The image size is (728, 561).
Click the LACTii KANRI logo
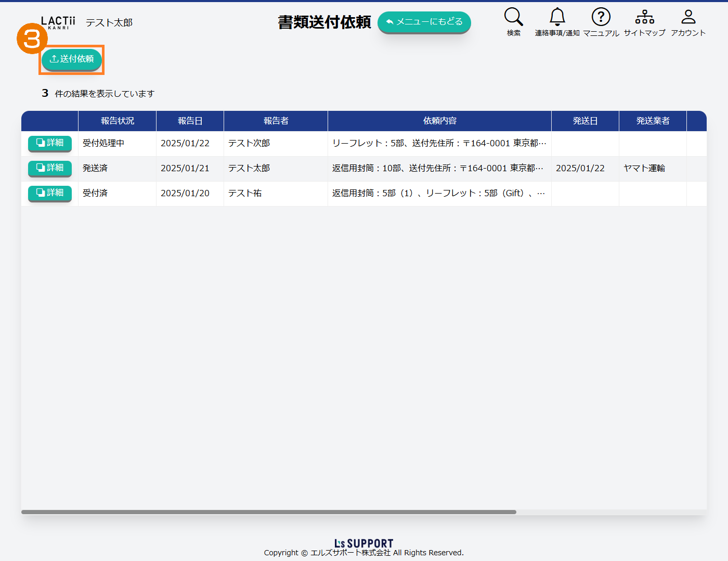pyautogui.click(x=58, y=22)
